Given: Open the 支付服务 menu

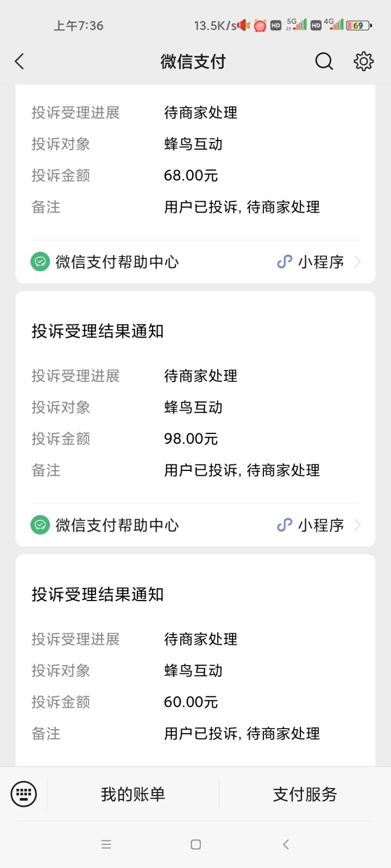Looking at the screenshot, I should click(x=305, y=794).
